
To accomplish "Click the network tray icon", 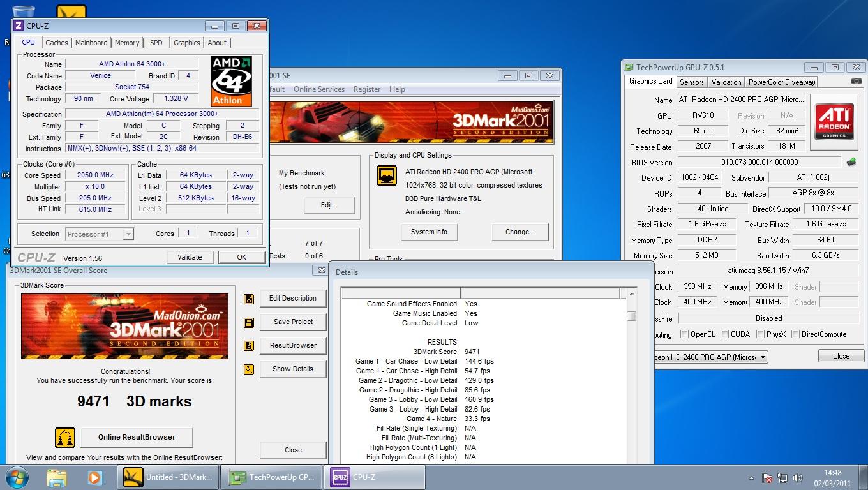I will click(782, 477).
